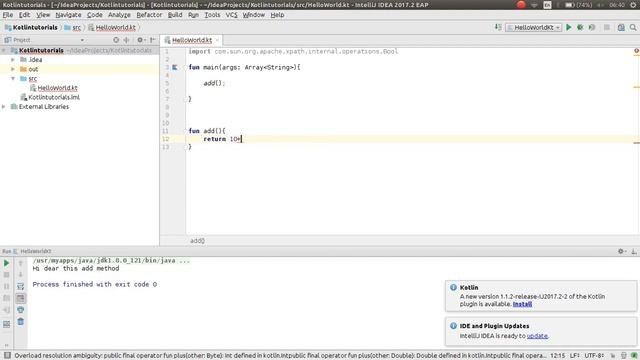Open the VCS menu
Viewport: 640px width, 360px height.
click(x=231, y=15)
